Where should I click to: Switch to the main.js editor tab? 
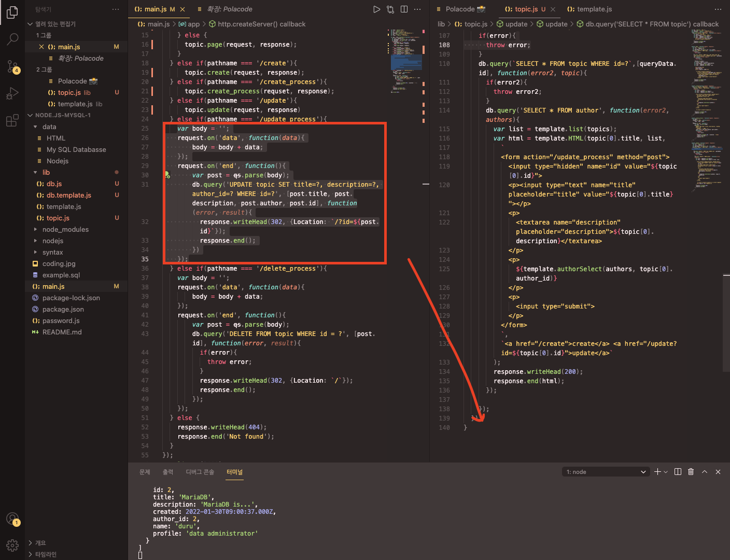click(x=155, y=9)
